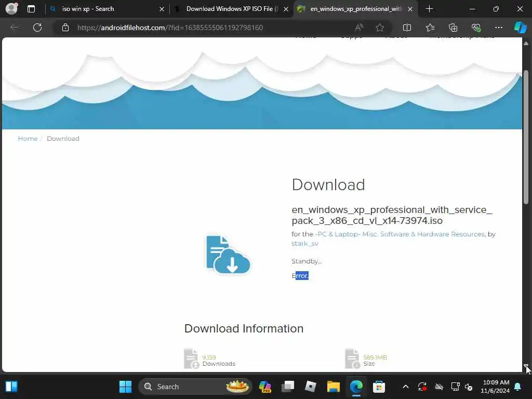Open the Read aloud feature
The image size is (532, 399).
358,28
